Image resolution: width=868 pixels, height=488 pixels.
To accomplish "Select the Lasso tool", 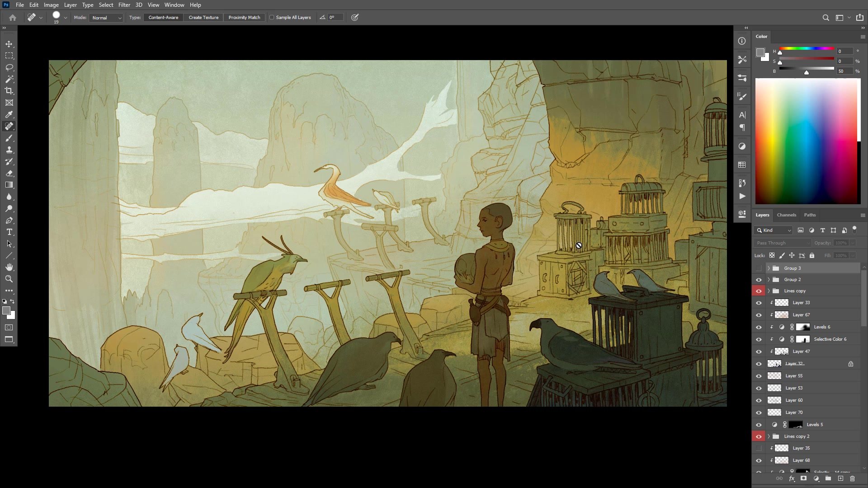I will coord(9,67).
